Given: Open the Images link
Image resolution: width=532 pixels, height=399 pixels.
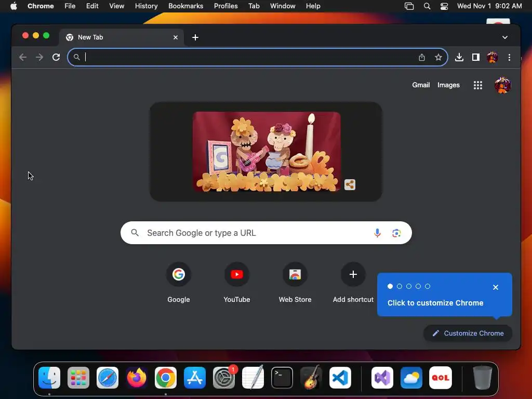Looking at the screenshot, I should 448,85.
